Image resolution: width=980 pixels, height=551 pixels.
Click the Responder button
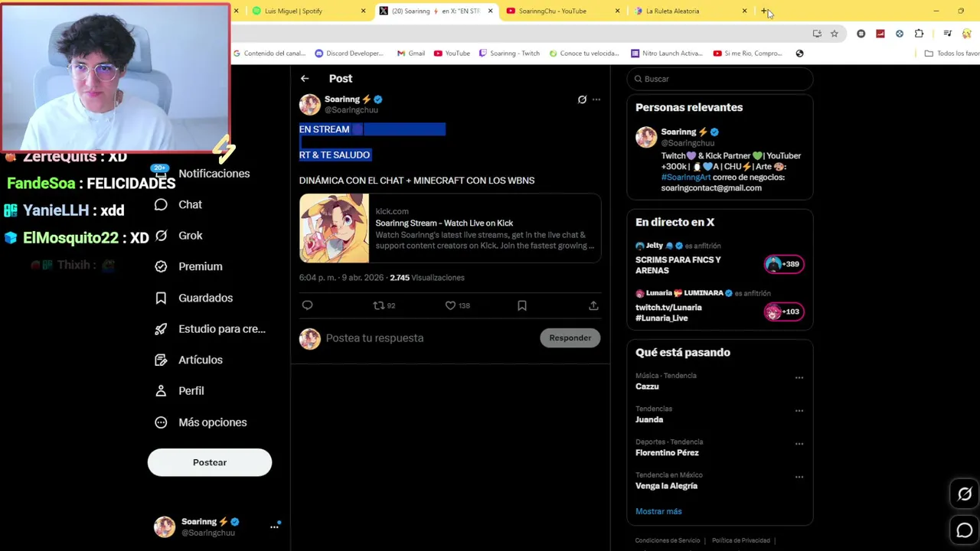click(x=570, y=338)
